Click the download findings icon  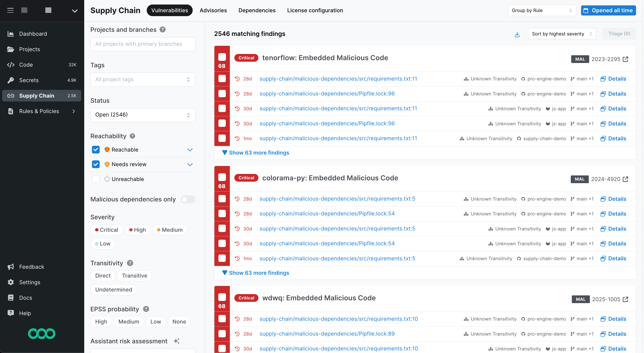tap(517, 34)
